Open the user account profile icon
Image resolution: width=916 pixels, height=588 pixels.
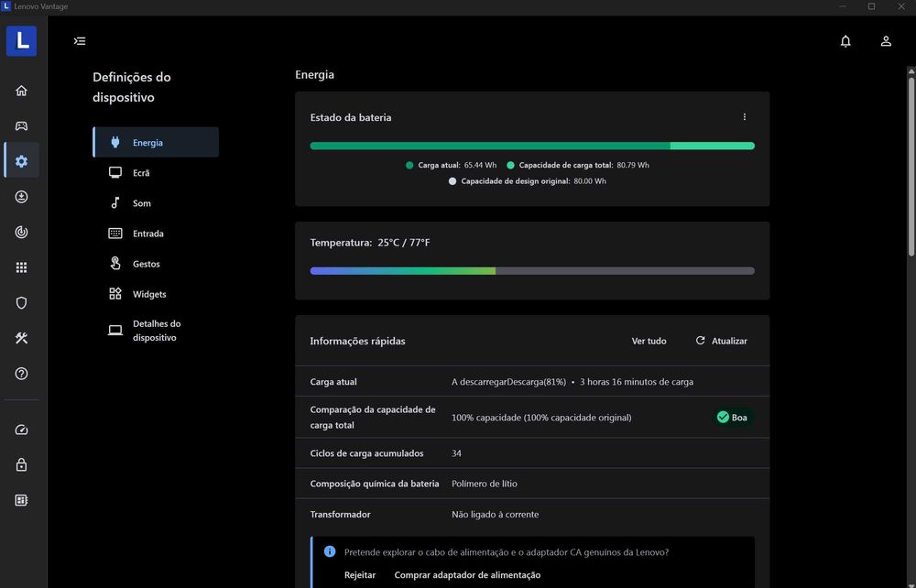click(x=886, y=41)
